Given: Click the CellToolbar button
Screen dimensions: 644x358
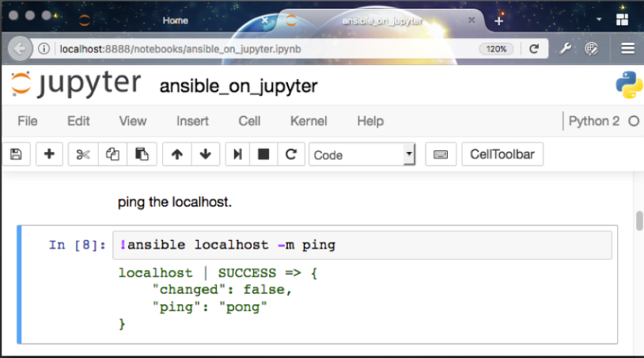Looking at the screenshot, I should point(502,154).
